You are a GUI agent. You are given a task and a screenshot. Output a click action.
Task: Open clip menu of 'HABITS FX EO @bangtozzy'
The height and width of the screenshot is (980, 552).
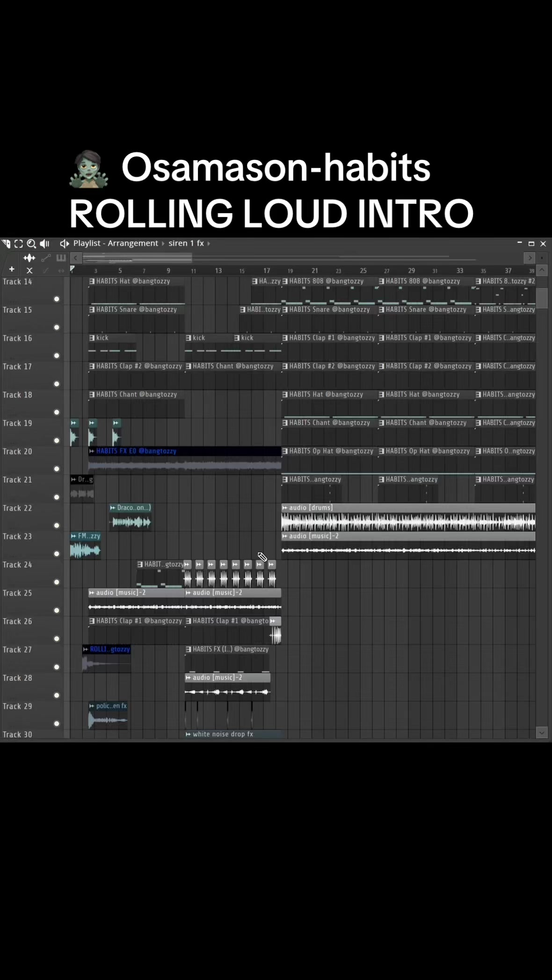[92, 451]
